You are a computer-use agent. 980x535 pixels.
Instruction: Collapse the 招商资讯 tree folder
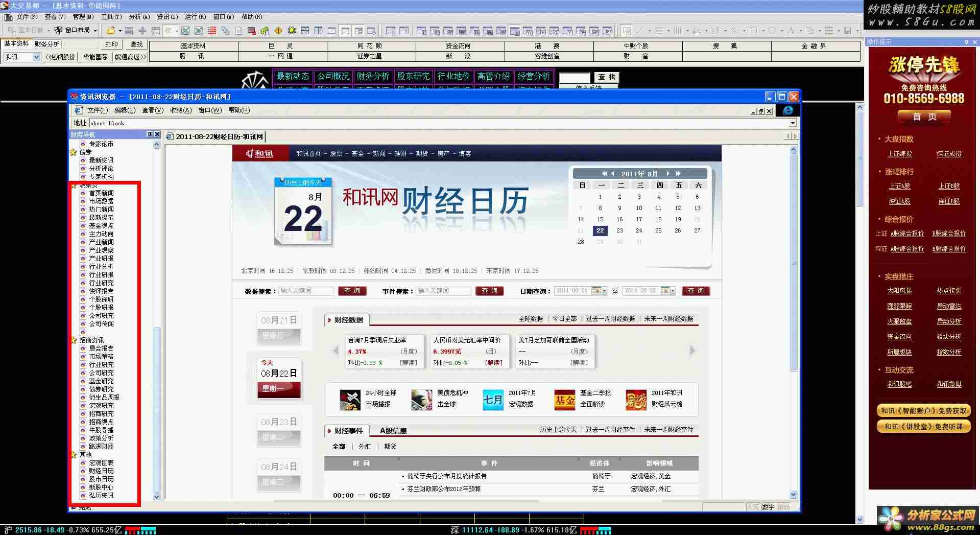click(74, 340)
